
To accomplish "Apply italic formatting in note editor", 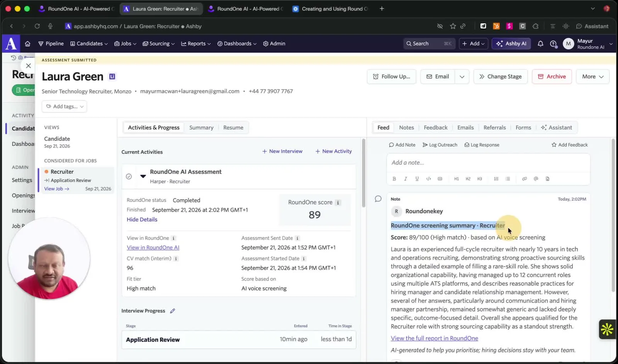I will (406, 179).
